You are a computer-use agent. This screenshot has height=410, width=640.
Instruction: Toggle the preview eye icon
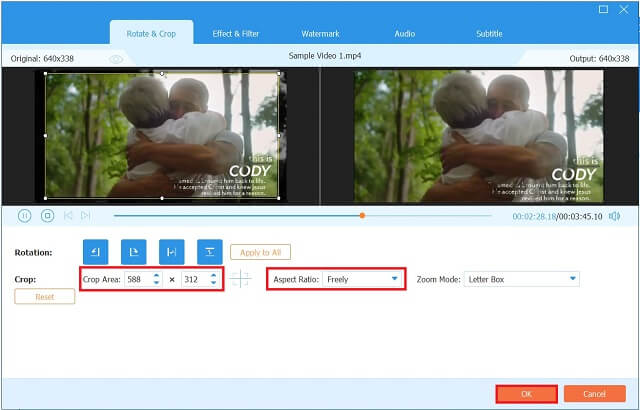click(x=116, y=59)
